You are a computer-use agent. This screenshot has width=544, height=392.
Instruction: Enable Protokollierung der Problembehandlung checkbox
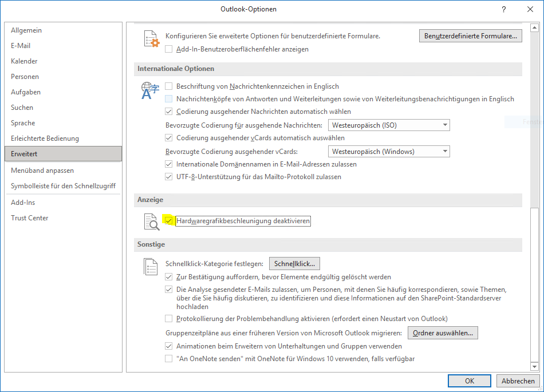(169, 319)
